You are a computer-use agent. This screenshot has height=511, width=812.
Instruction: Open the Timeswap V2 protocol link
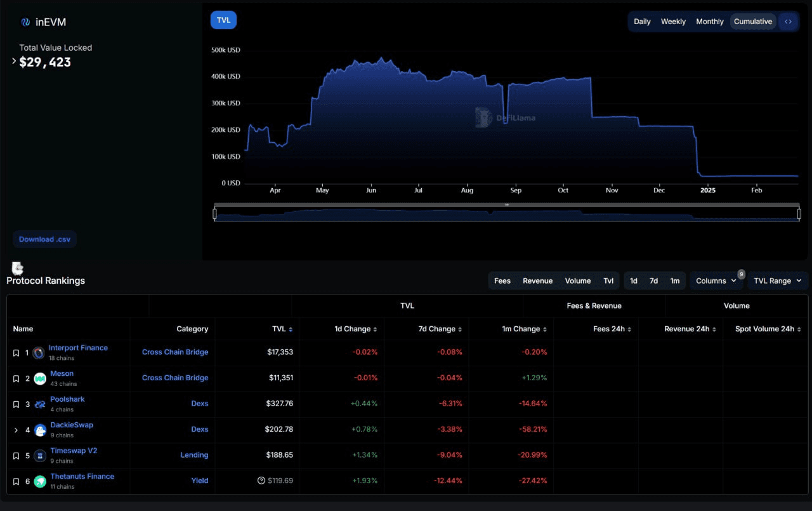pyautogui.click(x=74, y=451)
